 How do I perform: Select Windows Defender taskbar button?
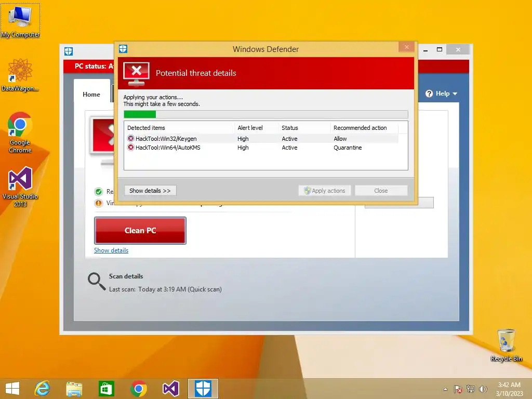(203, 389)
